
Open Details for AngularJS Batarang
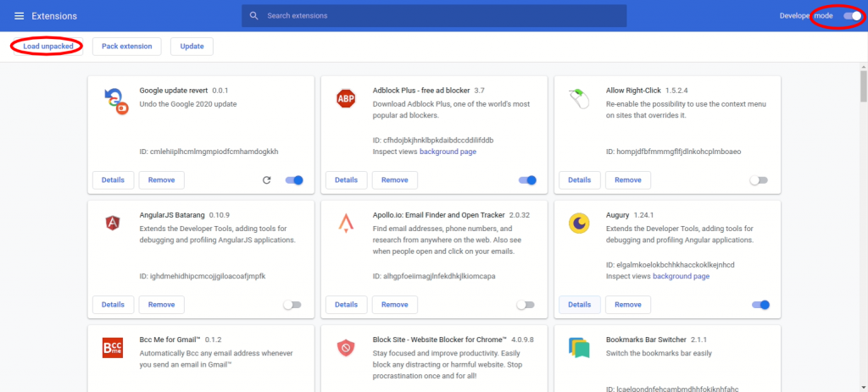pos(113,305)
